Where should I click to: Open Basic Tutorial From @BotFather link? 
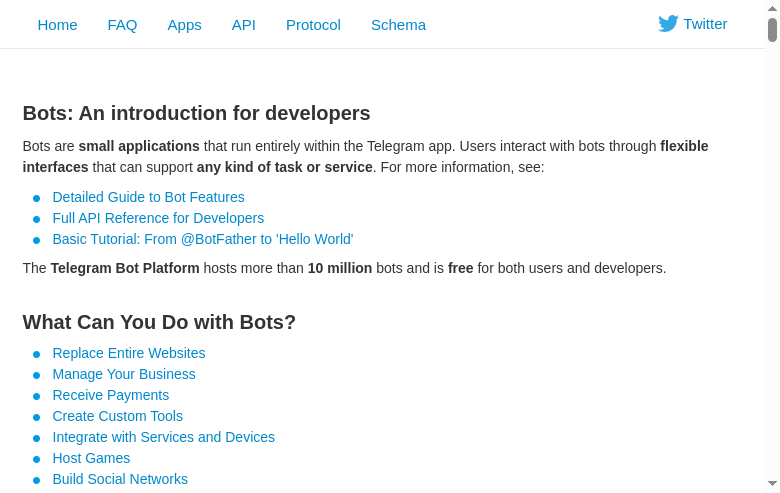[203, 239]
